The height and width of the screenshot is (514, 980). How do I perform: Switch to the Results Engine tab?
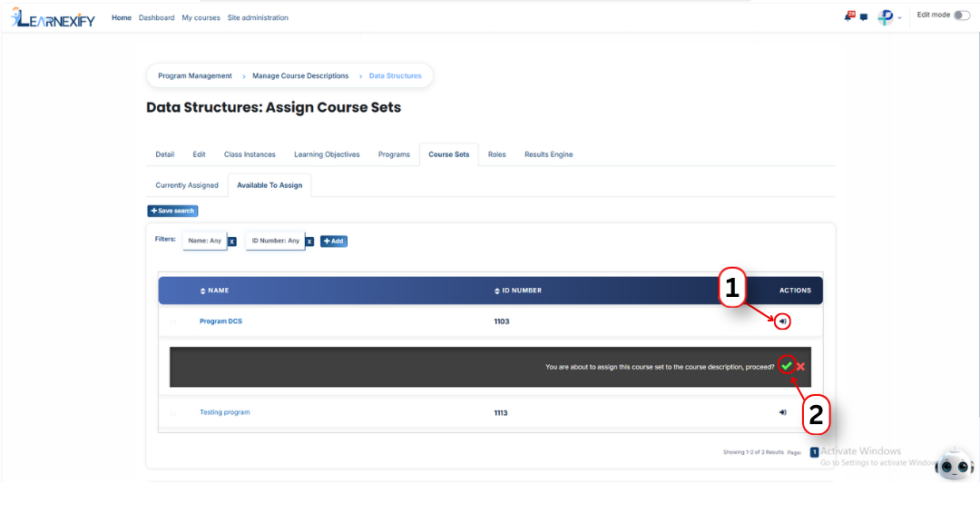548,154
